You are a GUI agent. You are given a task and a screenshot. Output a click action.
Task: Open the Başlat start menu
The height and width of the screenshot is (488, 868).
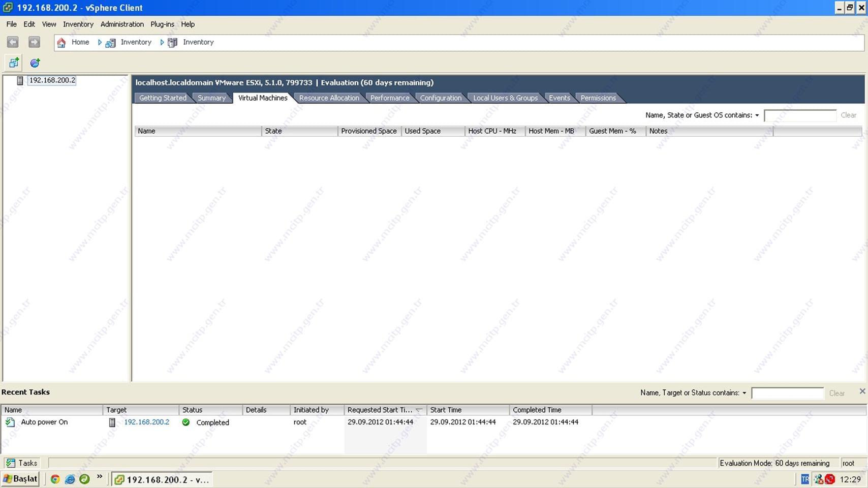click(x=20, y=479)
